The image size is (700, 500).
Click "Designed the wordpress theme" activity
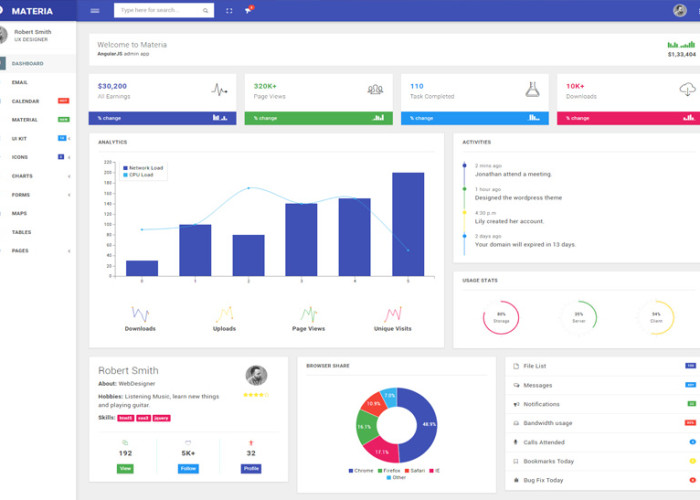pos(518,198)
